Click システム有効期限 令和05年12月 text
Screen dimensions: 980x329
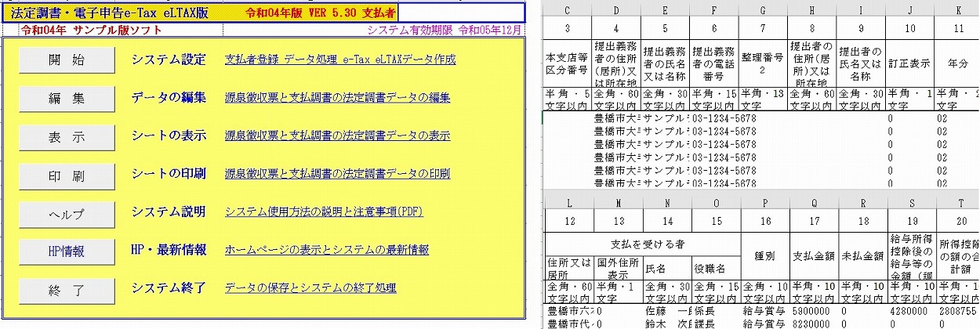pos(445,30)
